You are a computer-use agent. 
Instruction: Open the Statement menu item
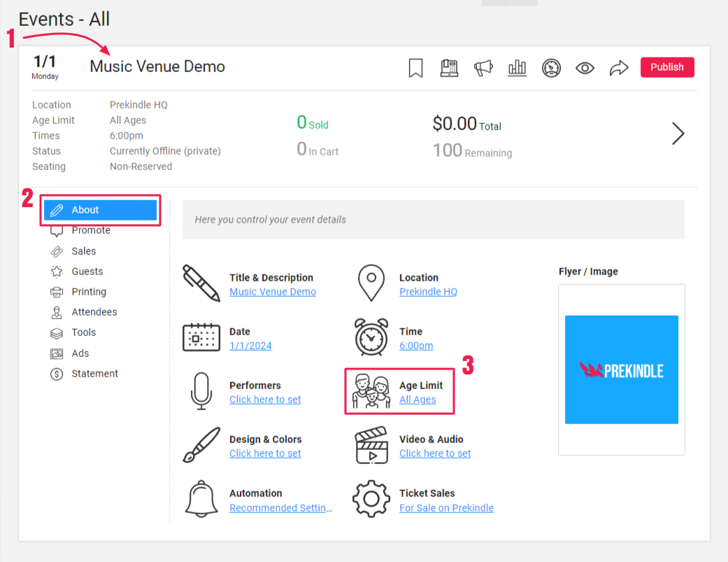pos(94,374)
